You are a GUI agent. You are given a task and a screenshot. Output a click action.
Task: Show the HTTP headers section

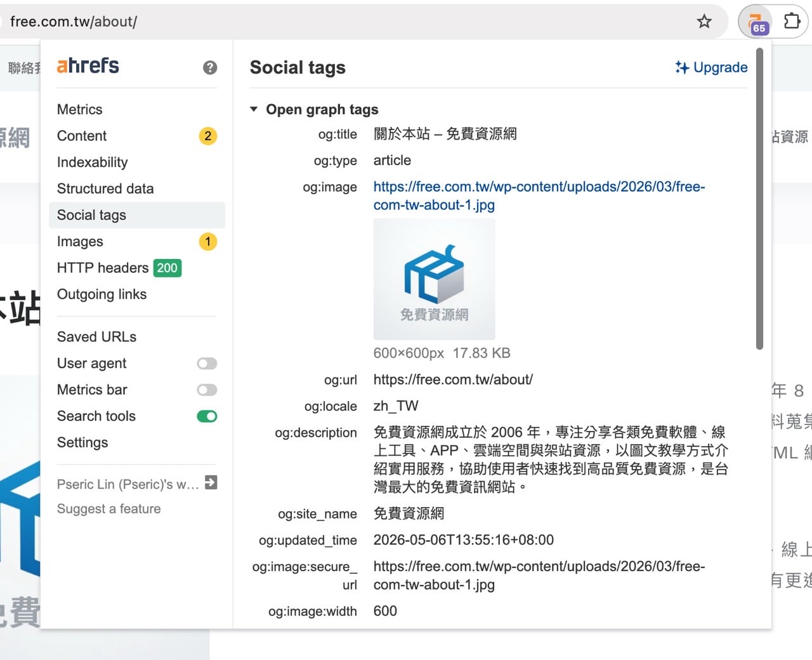[103, 268]
